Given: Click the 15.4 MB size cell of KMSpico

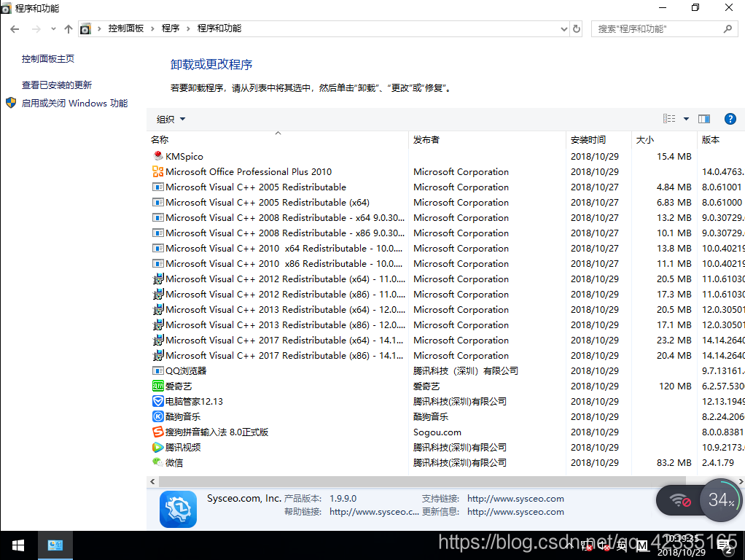Looking at the screenshot, I should coord(674,156).
